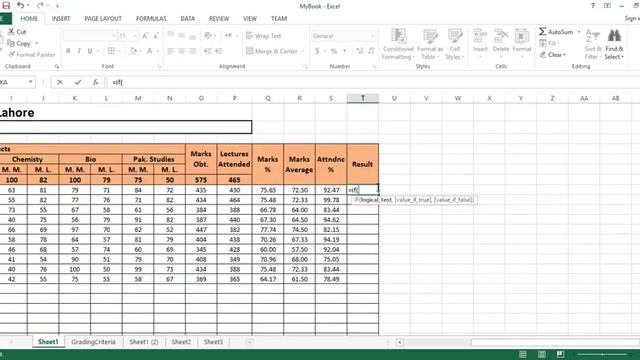
Task: Open the PAGE LAYOUT tab
Action: click(x=103, y=18)
